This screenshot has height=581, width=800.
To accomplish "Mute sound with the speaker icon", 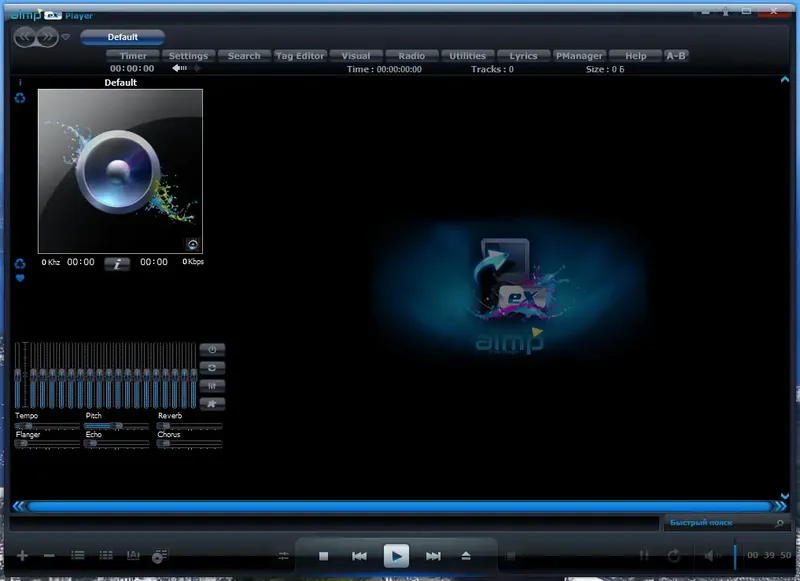I will pos(711,555).
